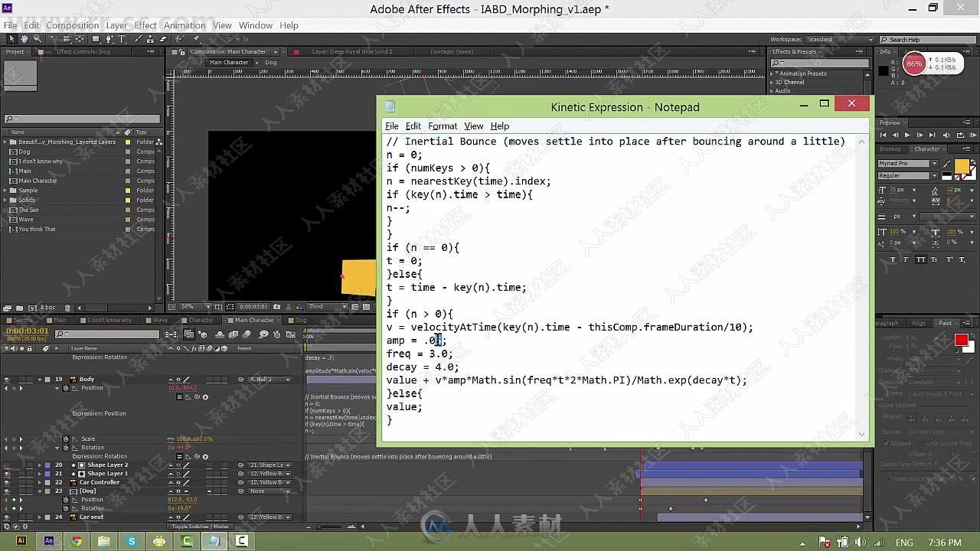The height and width of the screenshot is (551, 980).
Task: Toggle the Position expression enable switch
Action: coord(179,396)
